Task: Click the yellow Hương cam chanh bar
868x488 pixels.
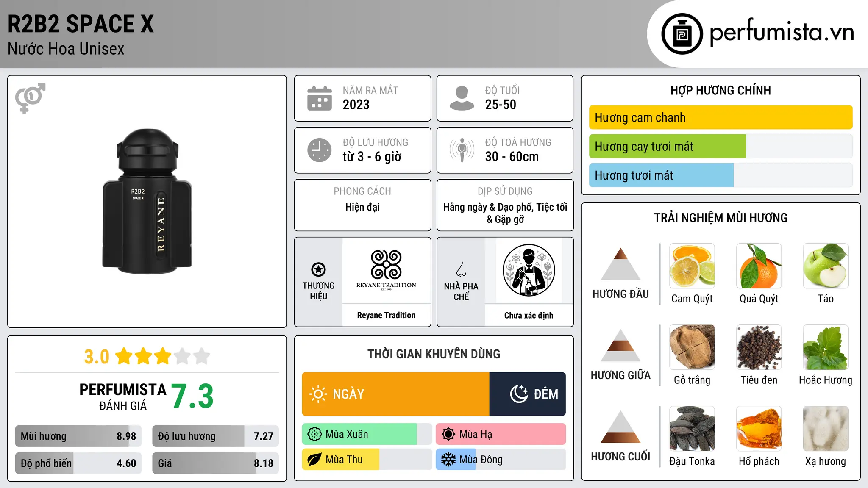Action: coord(721,117)
